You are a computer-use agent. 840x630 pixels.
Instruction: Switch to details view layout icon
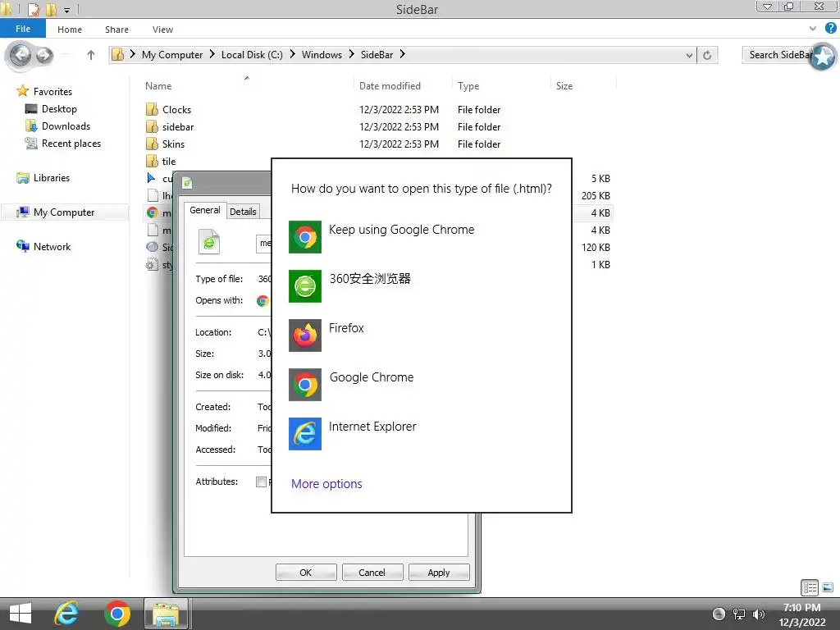810,587
